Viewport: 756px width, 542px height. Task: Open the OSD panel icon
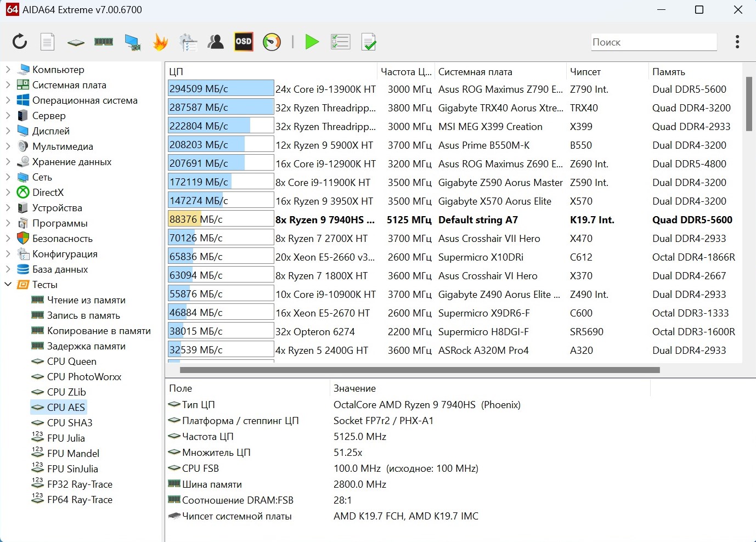(244, 42)
